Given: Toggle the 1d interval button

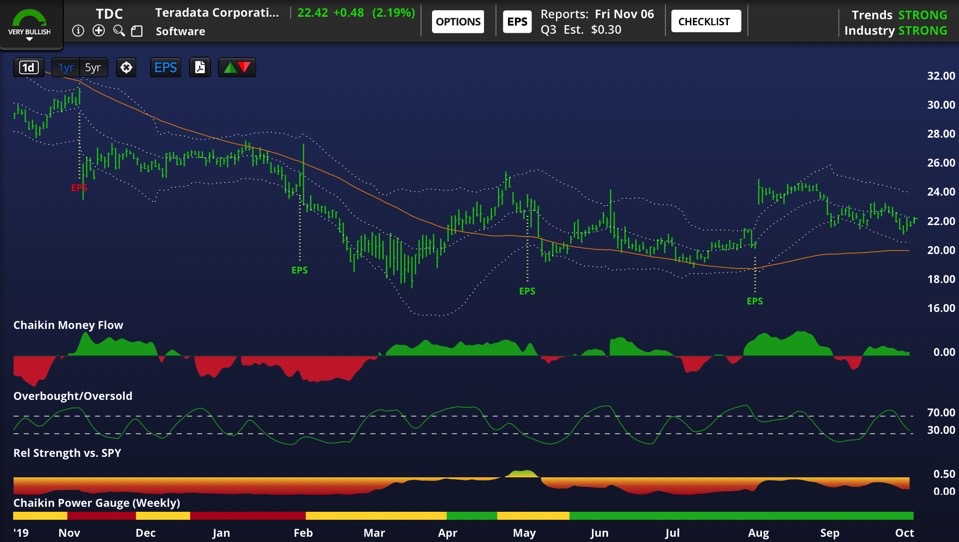Looking at the screenshot, I should pyautogui.click(x=29, y=68).
